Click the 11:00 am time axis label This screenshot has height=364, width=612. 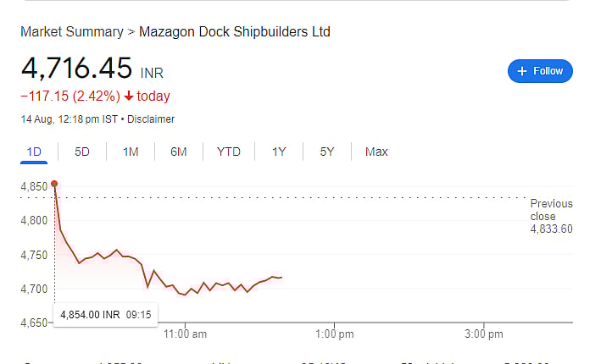pos(186,333)
